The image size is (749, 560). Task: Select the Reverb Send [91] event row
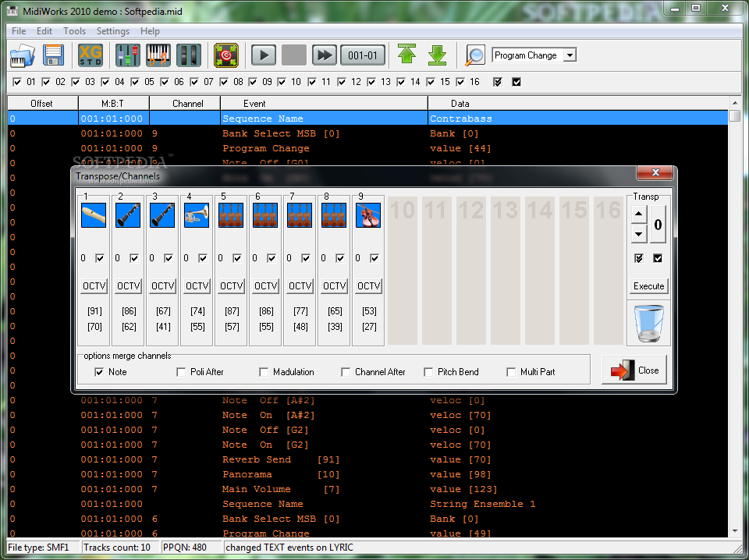[367, 459]
